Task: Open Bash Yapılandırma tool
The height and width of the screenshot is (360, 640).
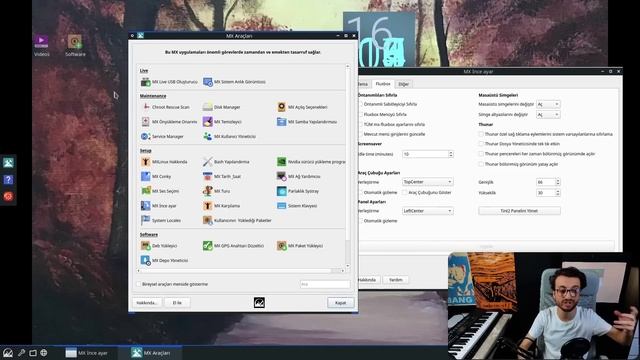Action: (x=226, y=162)
